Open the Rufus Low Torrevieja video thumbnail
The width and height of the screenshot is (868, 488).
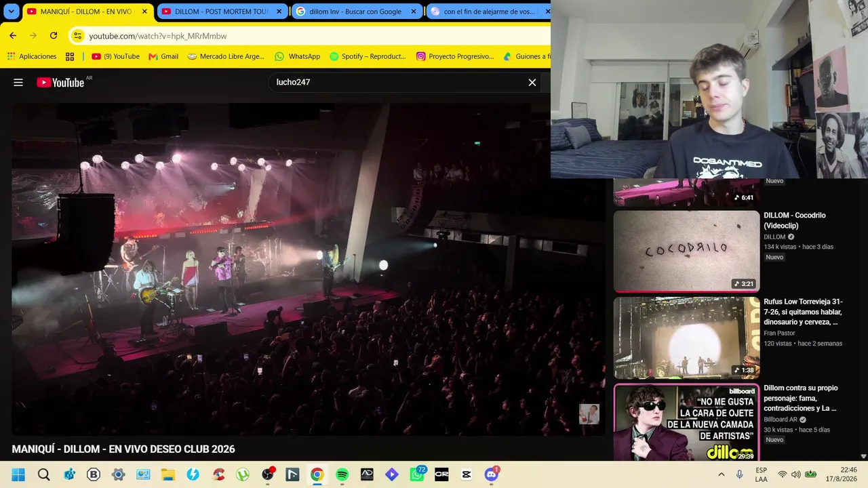tap(686, 338)
